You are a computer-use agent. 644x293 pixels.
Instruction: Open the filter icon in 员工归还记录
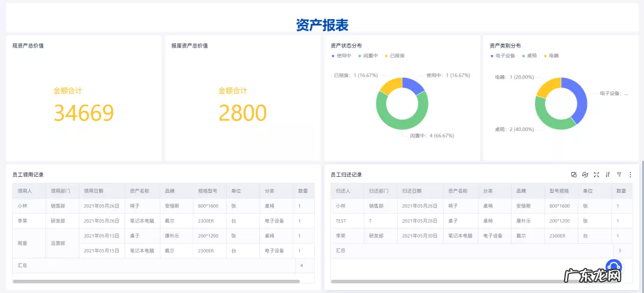619,175
